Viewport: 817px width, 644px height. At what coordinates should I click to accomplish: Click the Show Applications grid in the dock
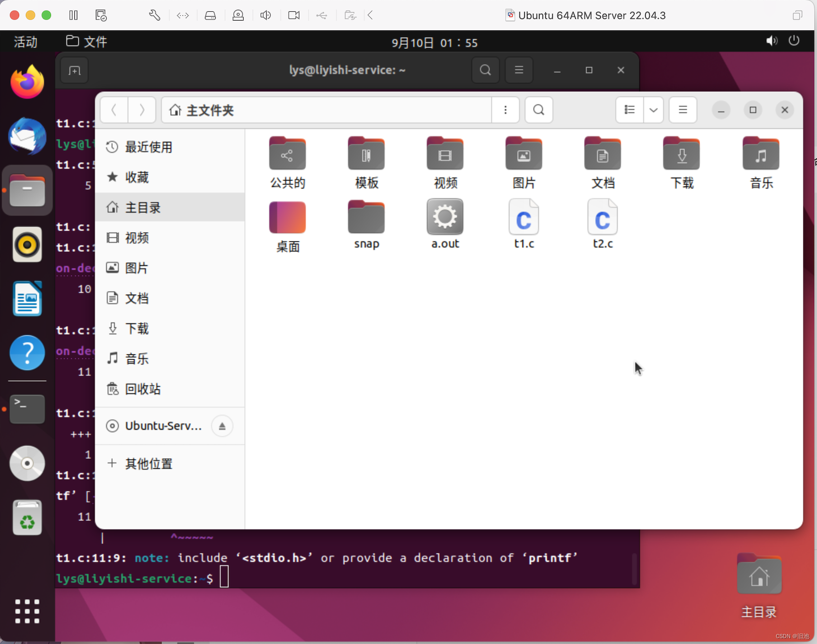click(27, 611)
